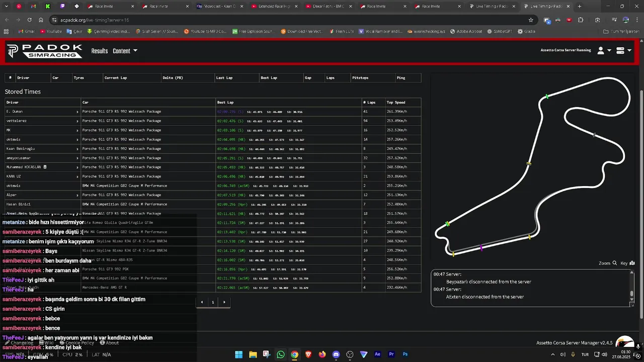Expand the Content dropdown menu
Viewport: 644px width, 362px height.
pos(125,51)
